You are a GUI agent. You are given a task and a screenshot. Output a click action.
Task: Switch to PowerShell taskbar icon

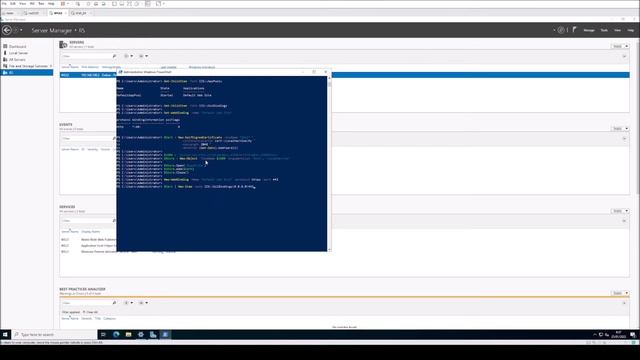pos(165,334)
